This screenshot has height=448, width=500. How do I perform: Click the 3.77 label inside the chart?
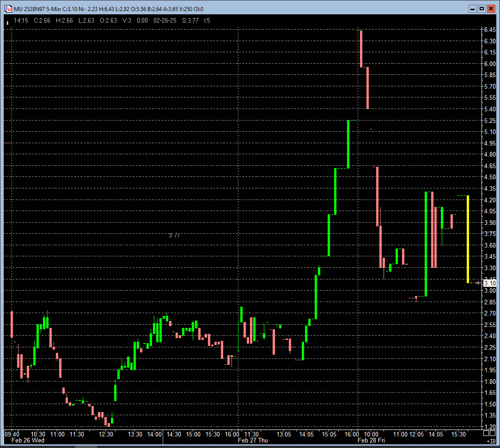(174, 236)
